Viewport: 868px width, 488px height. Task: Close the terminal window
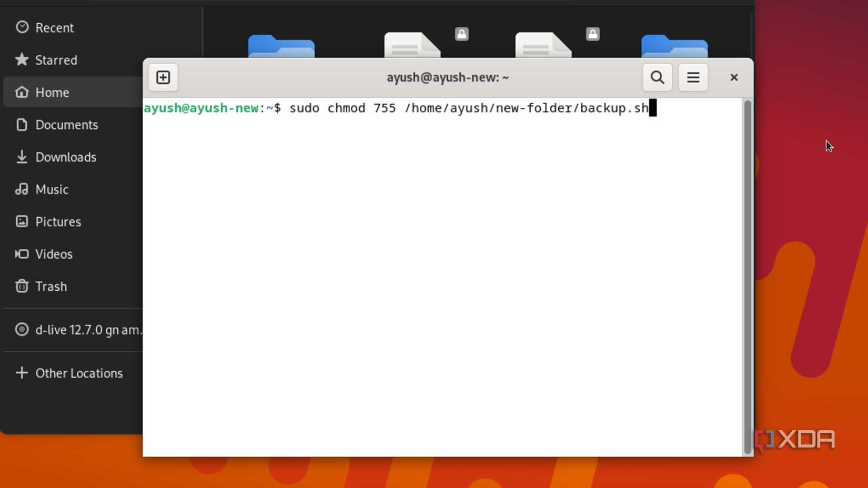pos(734,77)
